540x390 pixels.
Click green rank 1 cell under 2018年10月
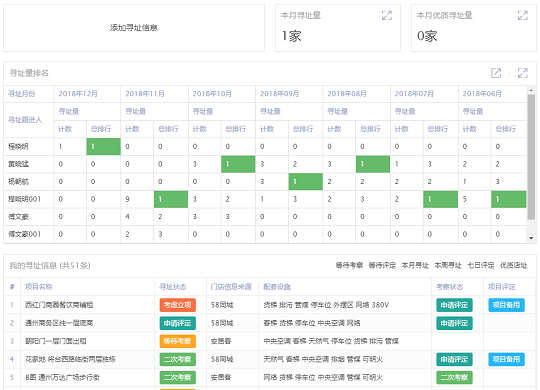238,164
